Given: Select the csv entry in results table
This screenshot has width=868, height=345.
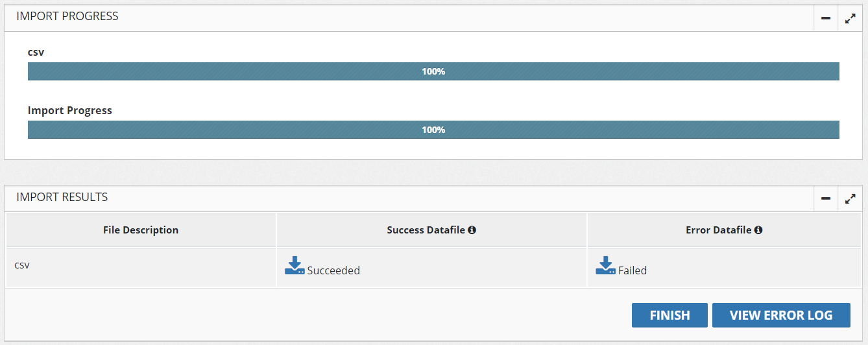Looking at the screenshot, I should click(x=22, y=265).
